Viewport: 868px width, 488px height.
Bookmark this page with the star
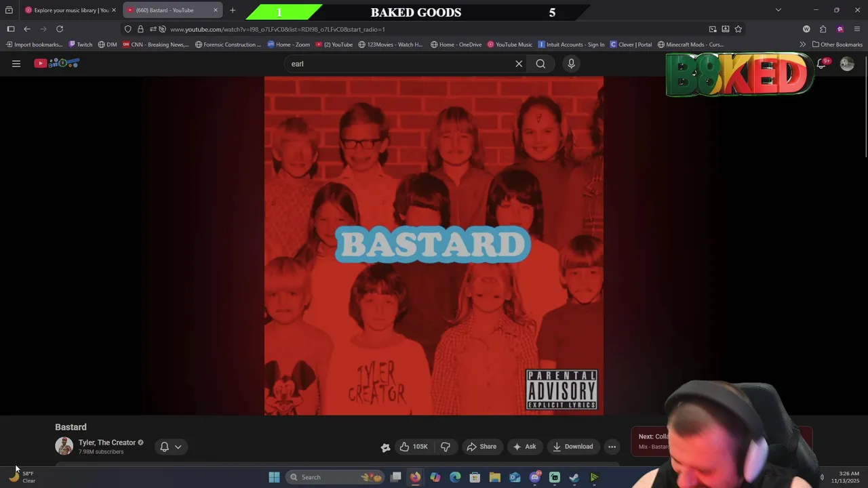pyautogui.click(x=738, y=29)
